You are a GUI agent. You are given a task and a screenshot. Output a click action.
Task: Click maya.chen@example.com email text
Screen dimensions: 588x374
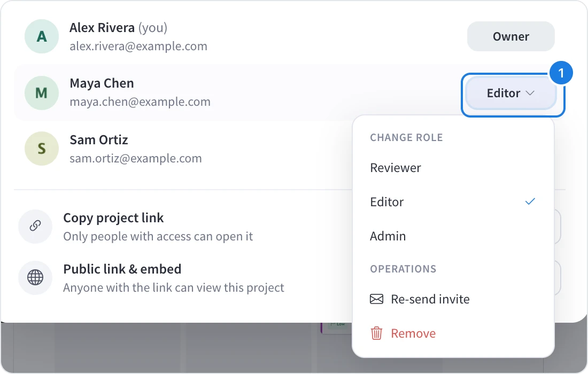click(x=140, y=102)
